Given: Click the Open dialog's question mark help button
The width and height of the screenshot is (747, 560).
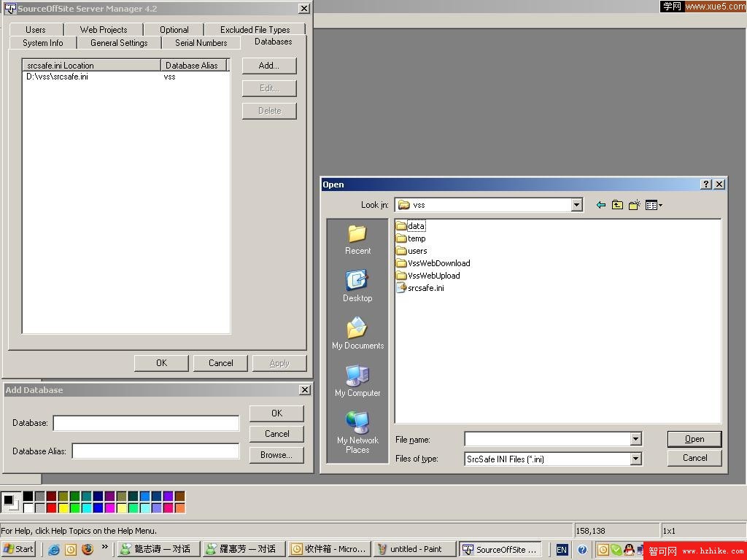Looking at the screenshot, I should point(706,184).
